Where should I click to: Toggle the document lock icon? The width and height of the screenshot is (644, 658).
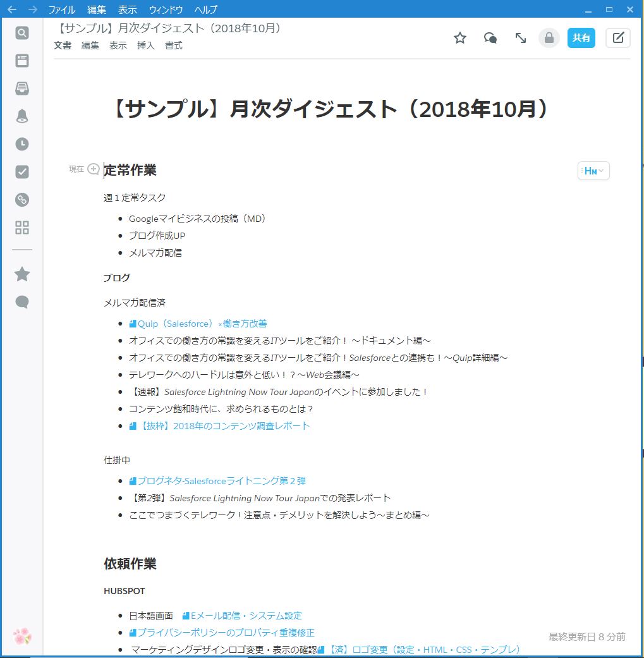(549, 38)
